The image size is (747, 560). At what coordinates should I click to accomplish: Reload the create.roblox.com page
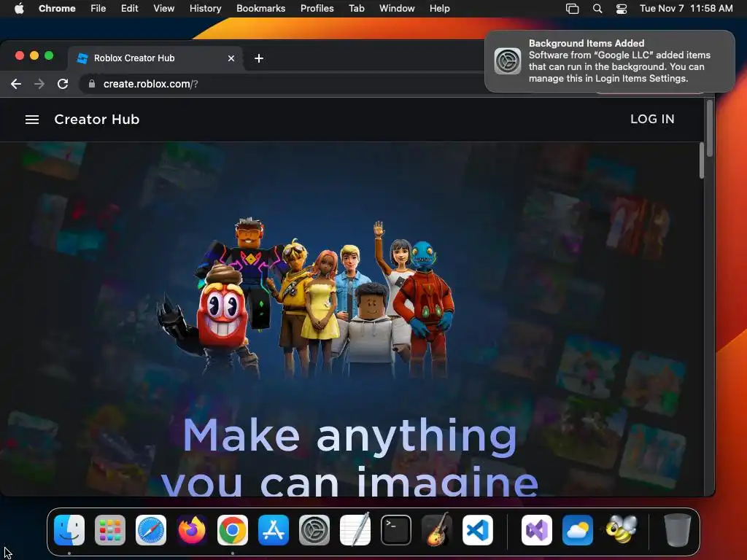point(63,84)
